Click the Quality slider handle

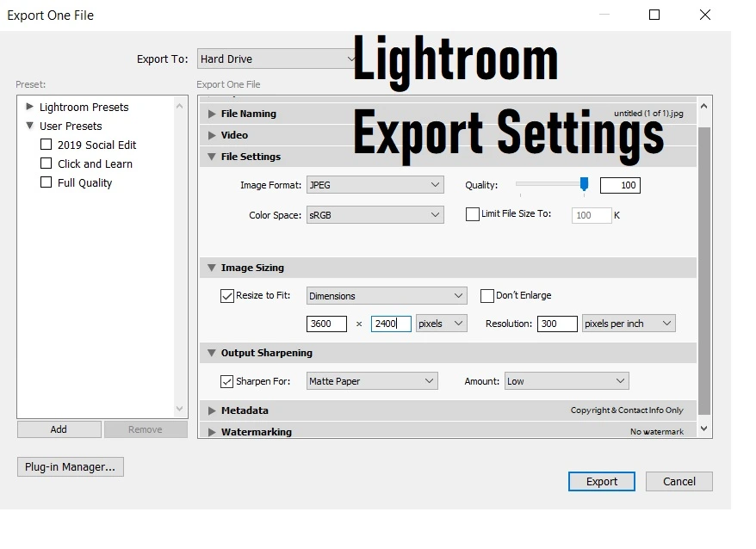[584, 183]
